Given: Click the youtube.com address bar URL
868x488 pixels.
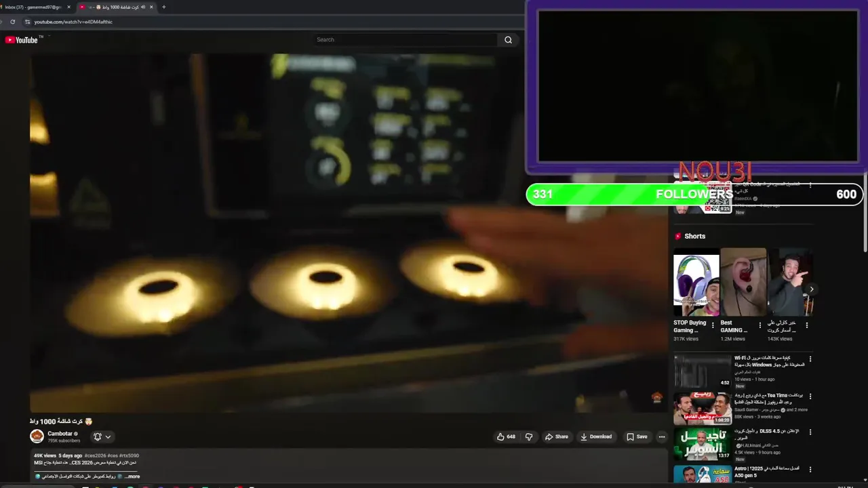Looking at the screenshot, I should (73, 22).
